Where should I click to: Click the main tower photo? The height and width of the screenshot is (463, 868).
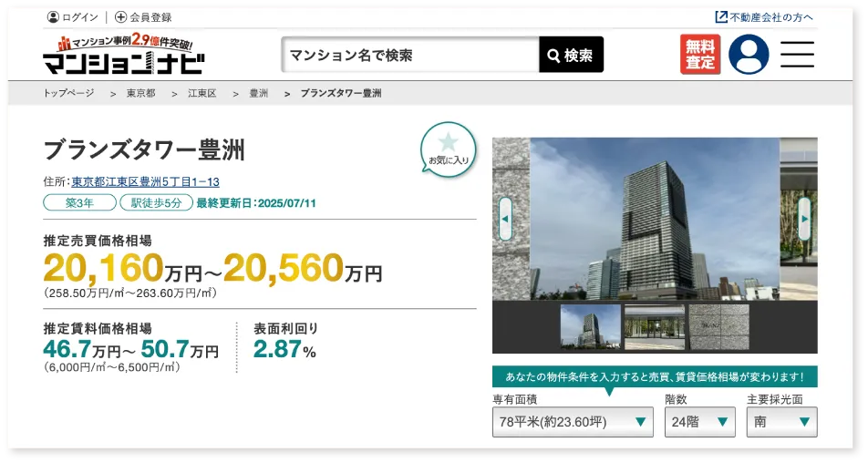click(655, 219)
